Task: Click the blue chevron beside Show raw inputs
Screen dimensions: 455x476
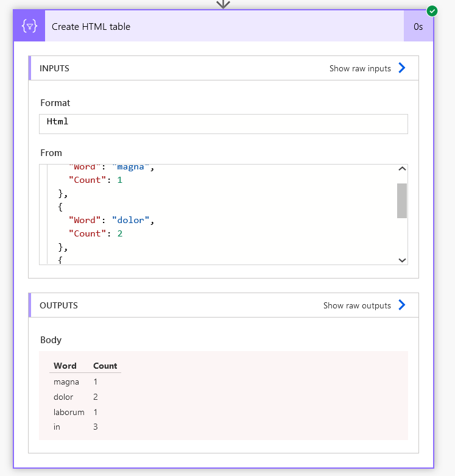Action: coord(402,68)
